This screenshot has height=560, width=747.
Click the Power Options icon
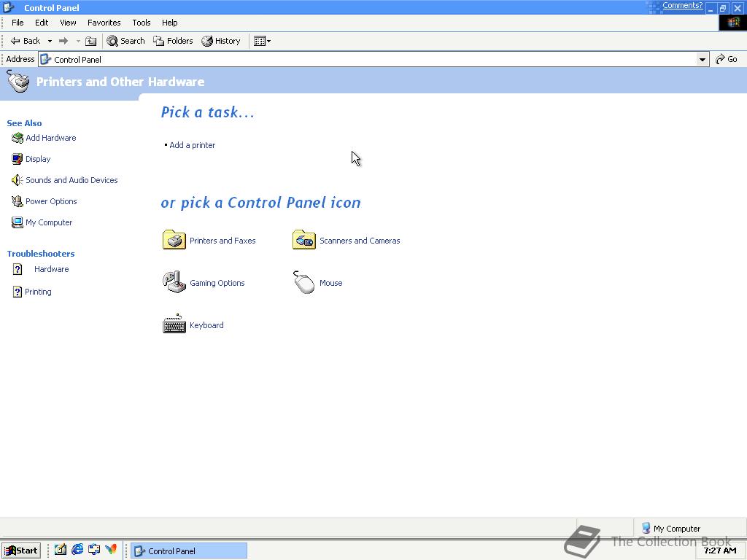click(x=18, y=201)
